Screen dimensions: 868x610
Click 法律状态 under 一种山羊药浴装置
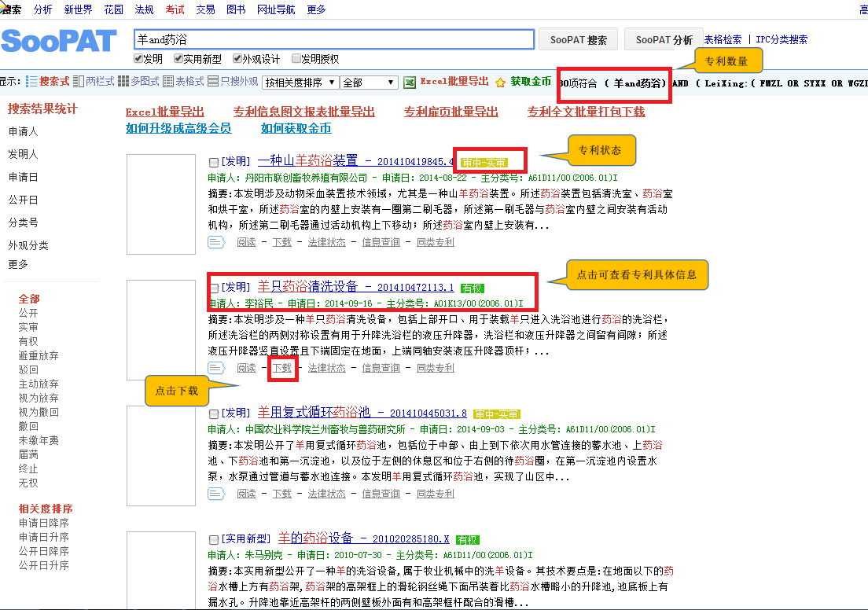click(326, 242)
